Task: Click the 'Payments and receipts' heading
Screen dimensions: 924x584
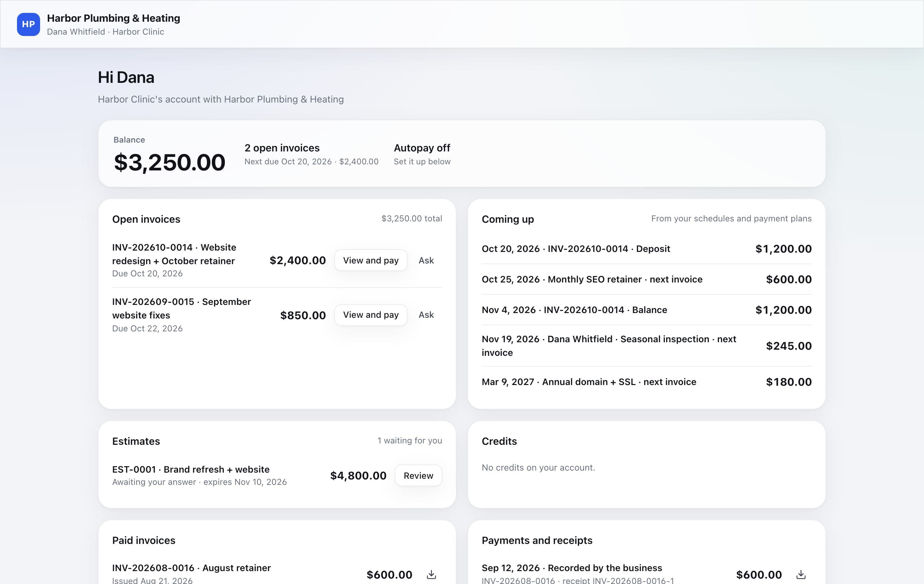Action: 537,541
